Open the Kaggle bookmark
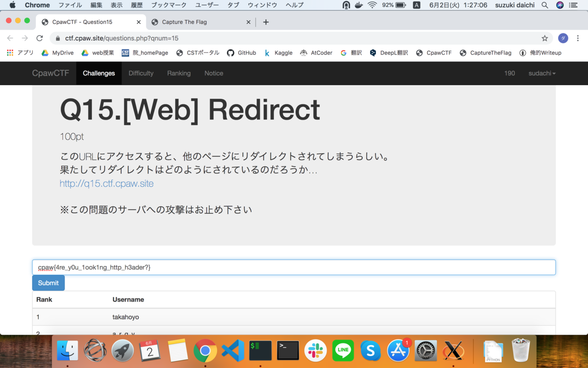This screenshot has width=588, height=368. (x=278, y=53)
